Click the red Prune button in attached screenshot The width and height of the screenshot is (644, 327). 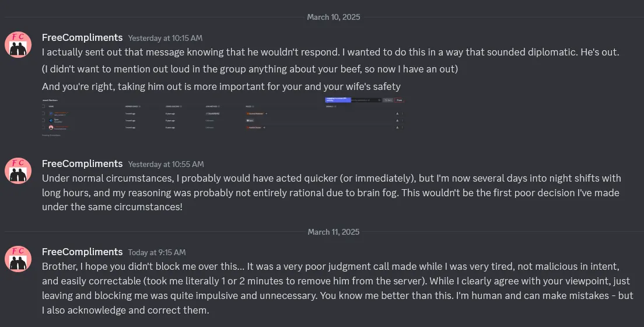(x=399, y=100)
